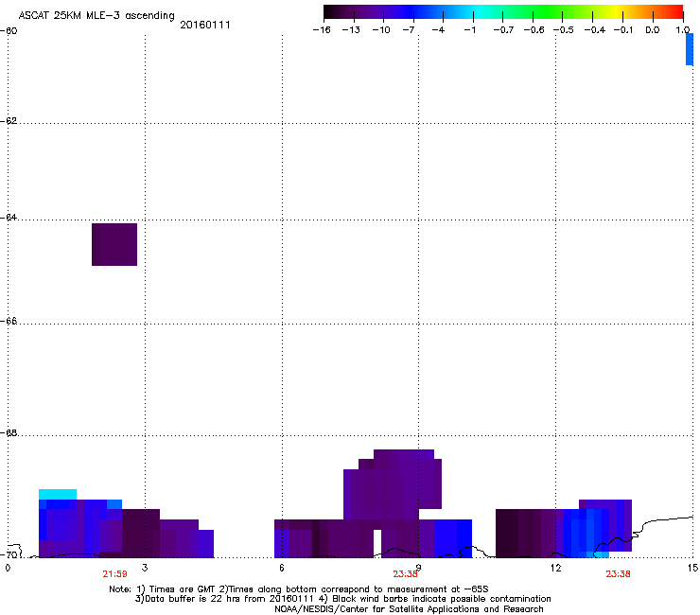Click the red time label 21:59

[114, 574]
